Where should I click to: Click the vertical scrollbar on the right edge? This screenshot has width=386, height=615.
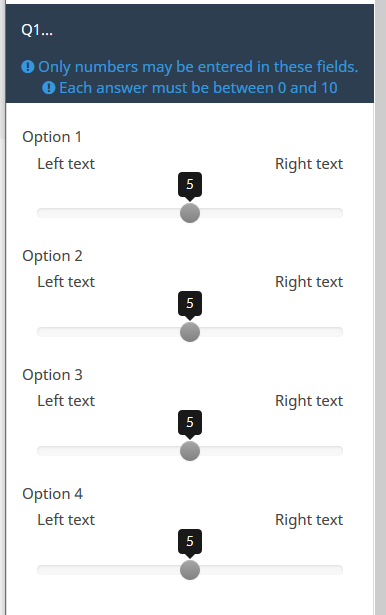click(381, 308)
